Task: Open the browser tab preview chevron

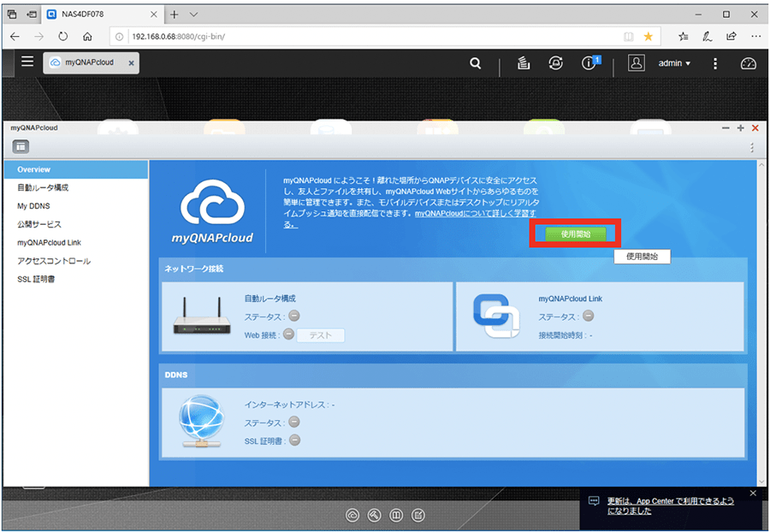Action: [194, 15]
